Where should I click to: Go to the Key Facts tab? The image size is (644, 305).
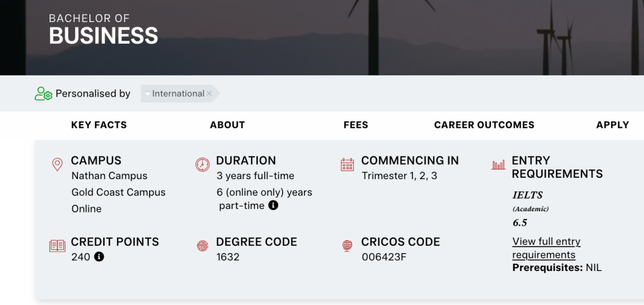point(99,125)
